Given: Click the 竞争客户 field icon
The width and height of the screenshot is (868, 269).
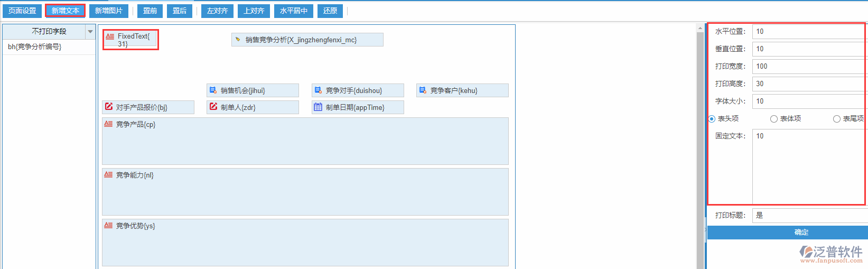Looking at the screenshot, I should coord(423,90).
